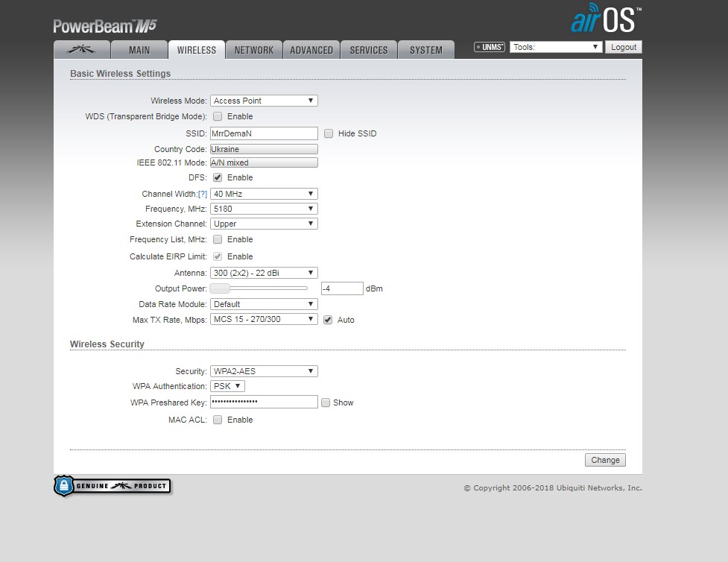This screenshot has width=728, height=562.
Task: Click the Country Code Ukraine field
Action: pos(264,149)
